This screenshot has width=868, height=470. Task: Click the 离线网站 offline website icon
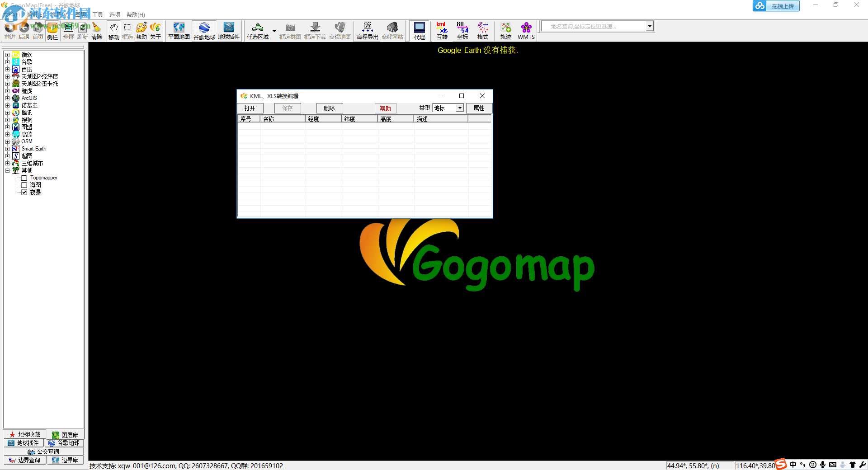coord(392,31)
